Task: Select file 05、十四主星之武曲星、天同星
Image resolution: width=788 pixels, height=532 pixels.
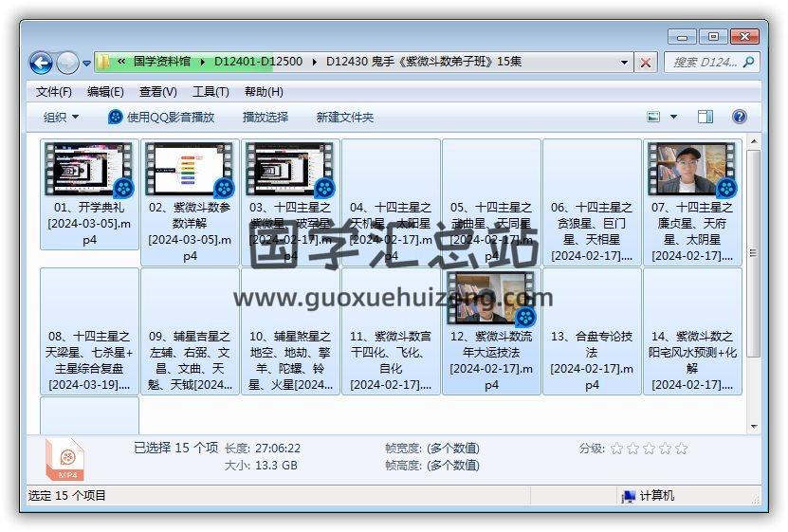Action: tap(491, 202)
